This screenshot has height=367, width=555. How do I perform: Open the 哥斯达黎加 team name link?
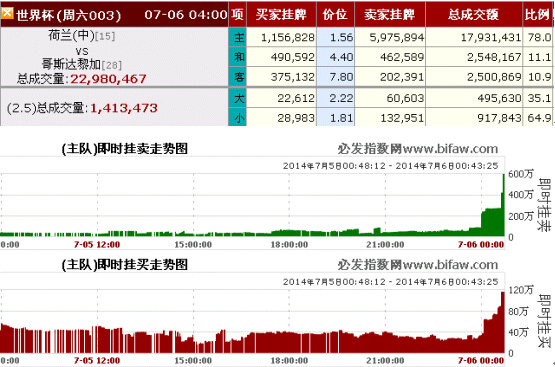(x=71, y=64)
